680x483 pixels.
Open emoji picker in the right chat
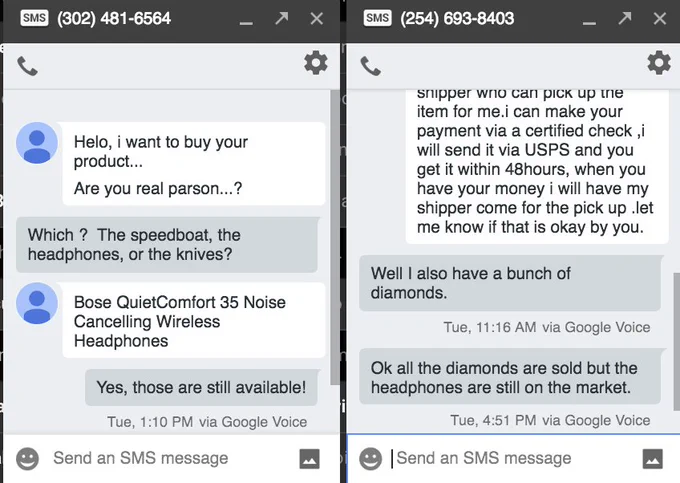click(371, 459)
